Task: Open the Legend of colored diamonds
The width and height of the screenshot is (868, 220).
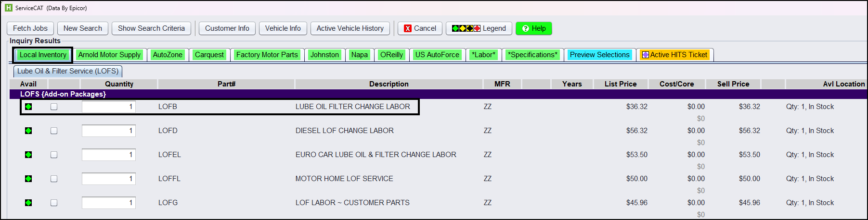Action: 479,28
